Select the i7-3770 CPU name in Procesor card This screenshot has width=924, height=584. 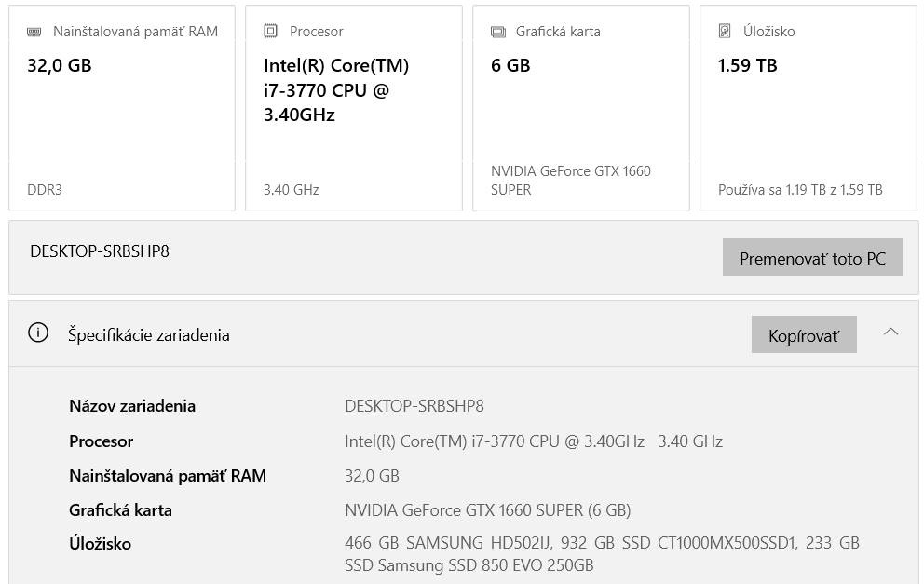[336, 90]
